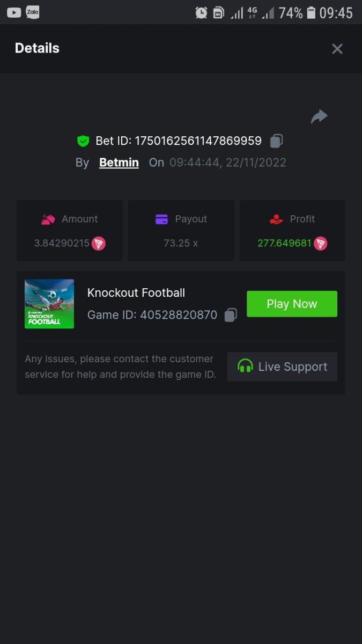Click the 73.25 x payout value
Screen dimensions: 362x644
pyautogui.click(x=181, y=243)
